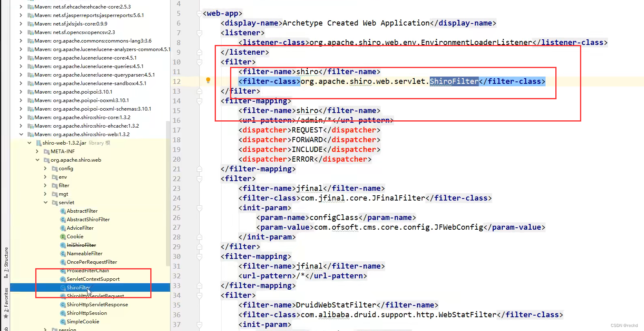
Task: Click WebStatFilter class name on line 36
Action: (469, 315)
